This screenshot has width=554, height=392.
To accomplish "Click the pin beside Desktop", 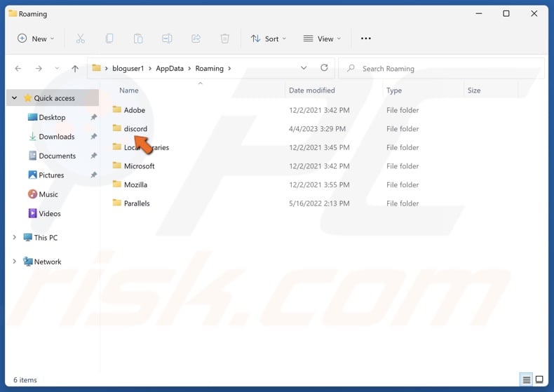I will [x=94, y=117].
